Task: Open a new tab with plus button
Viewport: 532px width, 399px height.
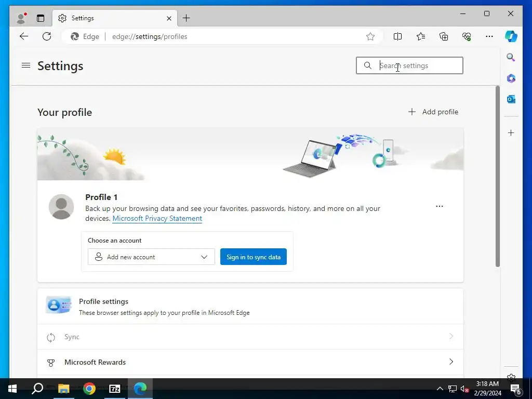Action: tap(187, 18)
